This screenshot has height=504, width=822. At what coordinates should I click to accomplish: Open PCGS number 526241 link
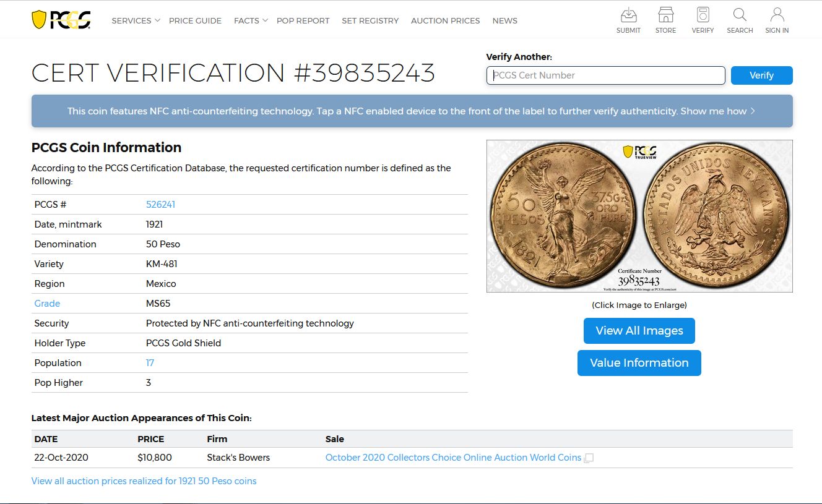160,205
